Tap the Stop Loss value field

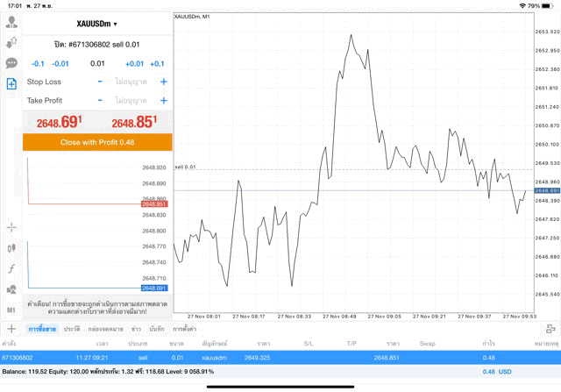pos(131,82)
